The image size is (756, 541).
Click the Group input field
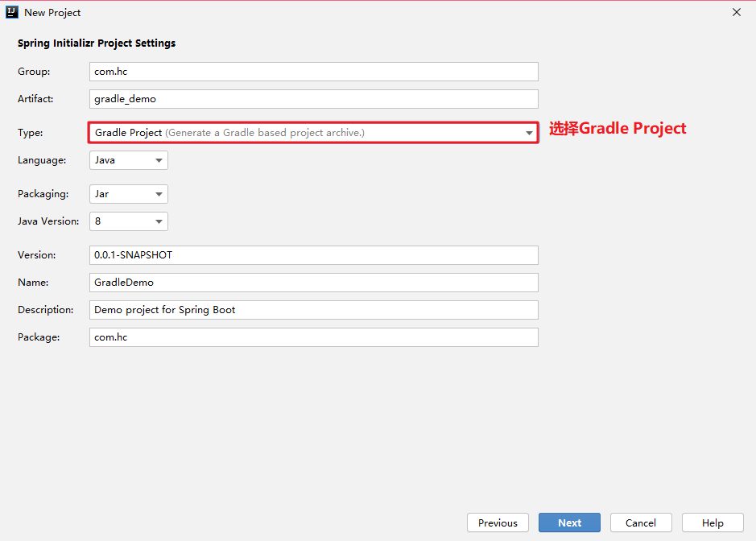point(313,72)
